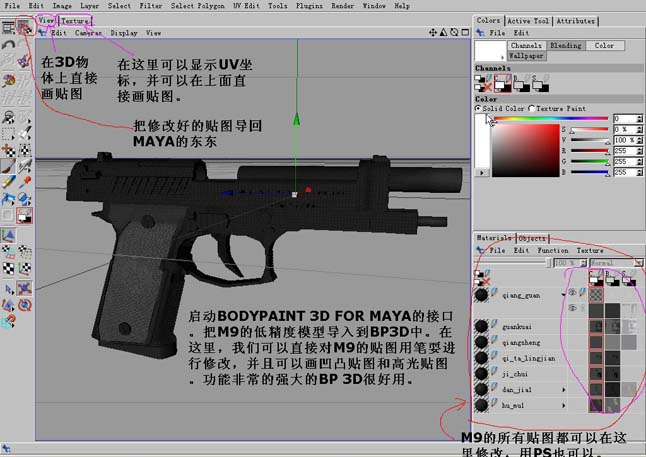Click the checkerboard with axis icon

pos(25,269)
